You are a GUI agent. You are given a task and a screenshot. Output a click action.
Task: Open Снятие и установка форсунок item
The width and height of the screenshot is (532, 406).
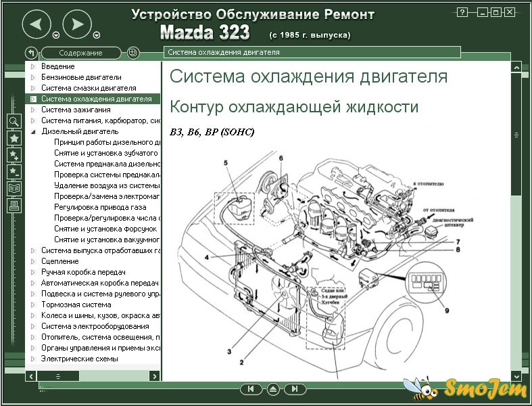[x=105, y=229]
